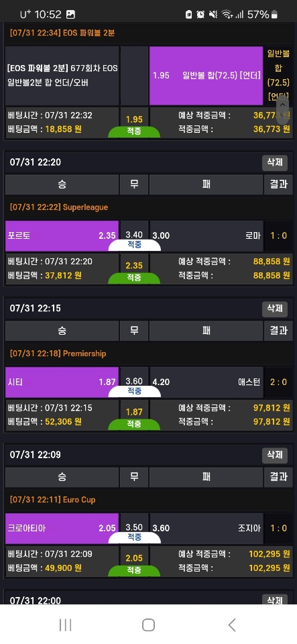Tap the scroll-to-top arrow button
This screenshot has height=644, width=297.
coord(283,109)
